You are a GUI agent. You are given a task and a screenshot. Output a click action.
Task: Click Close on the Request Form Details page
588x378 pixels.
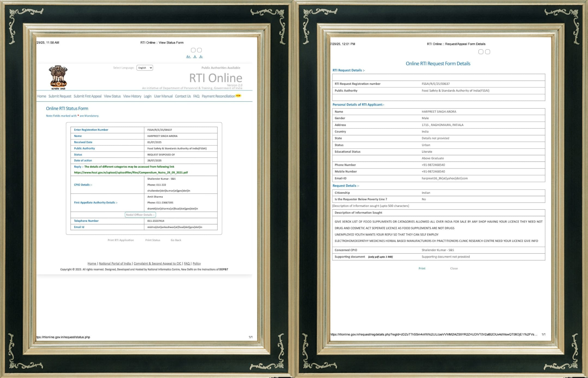pos(454,268)
